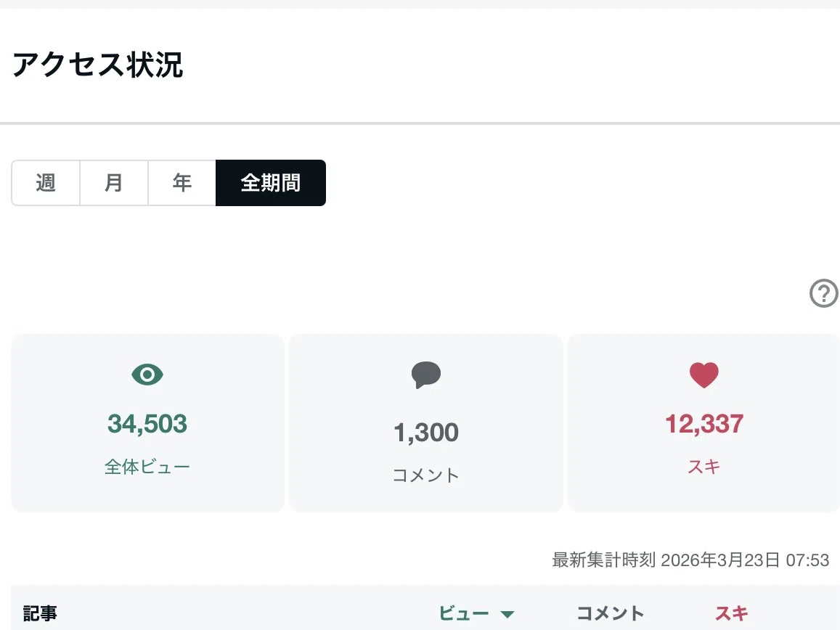
Task: Click the 全体ビュー label
Action: (x=147, y=467)
